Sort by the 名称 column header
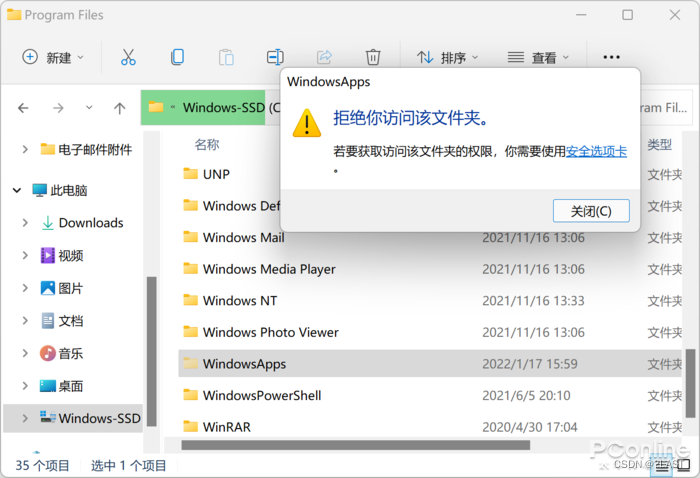The image size is (700, 478). [207, 145]
